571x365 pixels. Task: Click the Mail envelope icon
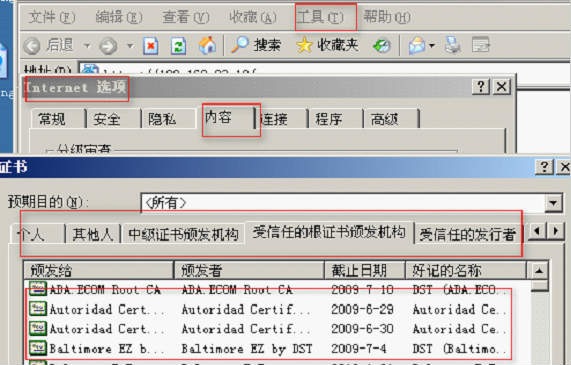[x=417, y=46]
